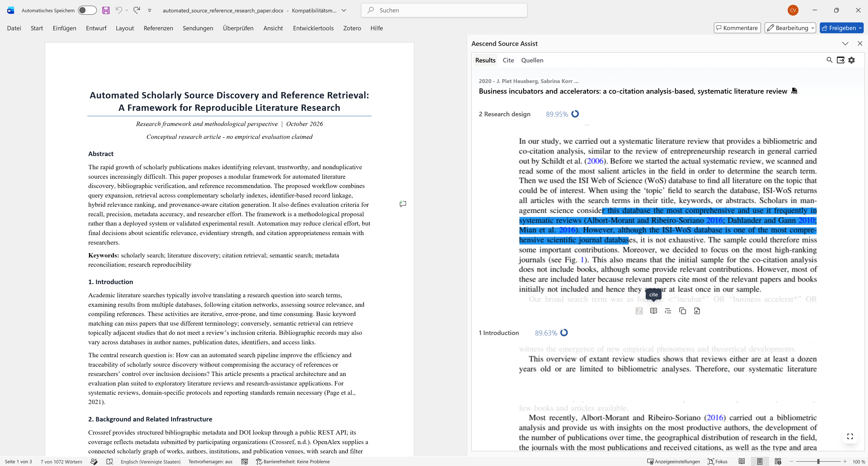Click the spelling check book icon in status bar
The width and height of the screenshot is (868, 466).
[110, 462]
